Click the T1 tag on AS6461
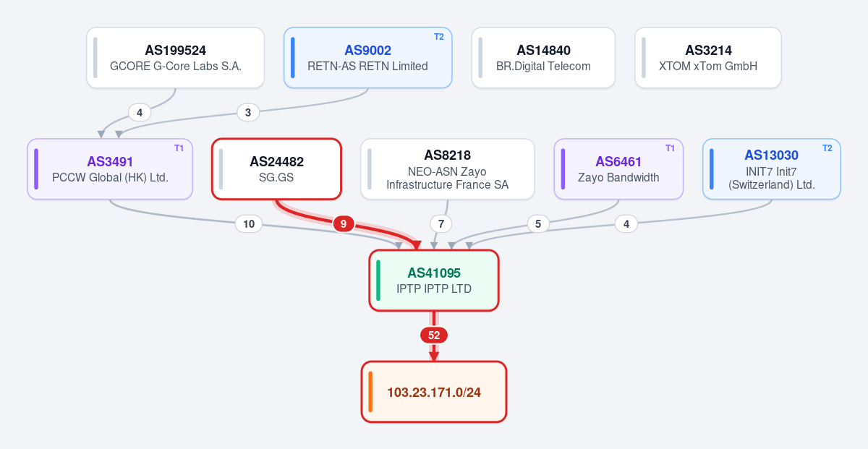The width and height of the screenshot is (868, 449). tap(670, 148)
